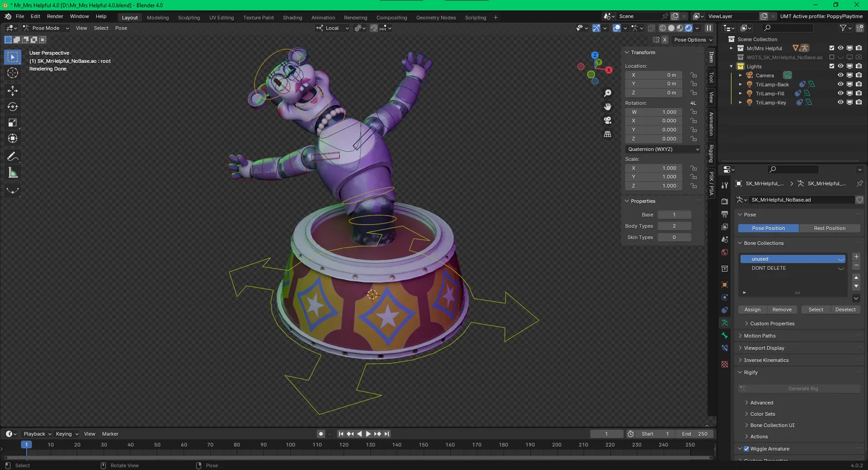Pause viewport rendering preview
This screenshot has width=868, height=470.
709,28
